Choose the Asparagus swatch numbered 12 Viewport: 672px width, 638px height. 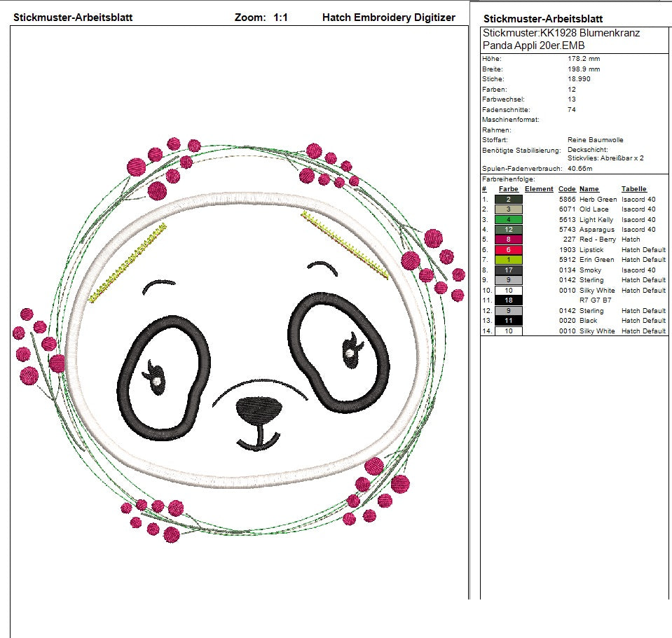pyautogui.click(x=508, y=230)
